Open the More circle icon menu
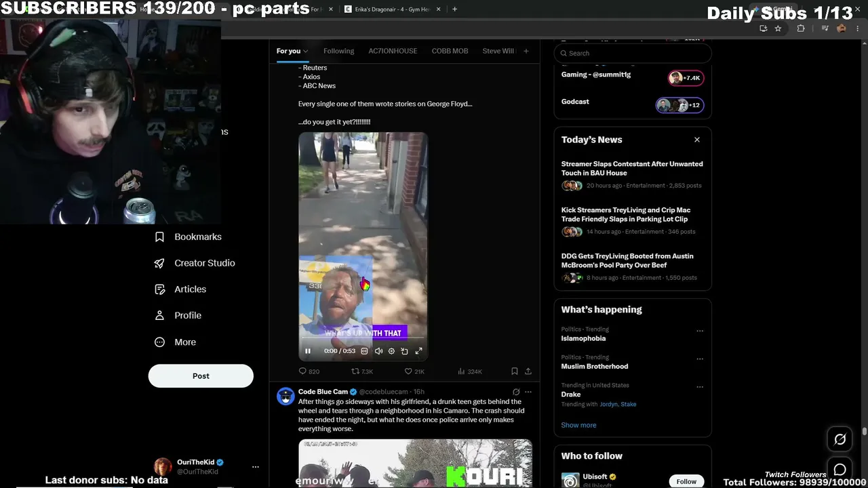 point(160,342)
